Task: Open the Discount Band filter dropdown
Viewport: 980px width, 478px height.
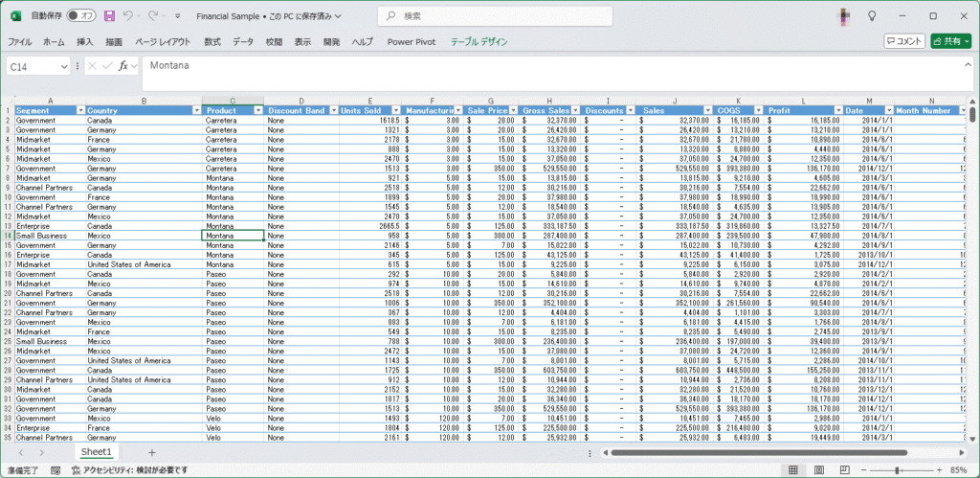Action: coord(334,110)
